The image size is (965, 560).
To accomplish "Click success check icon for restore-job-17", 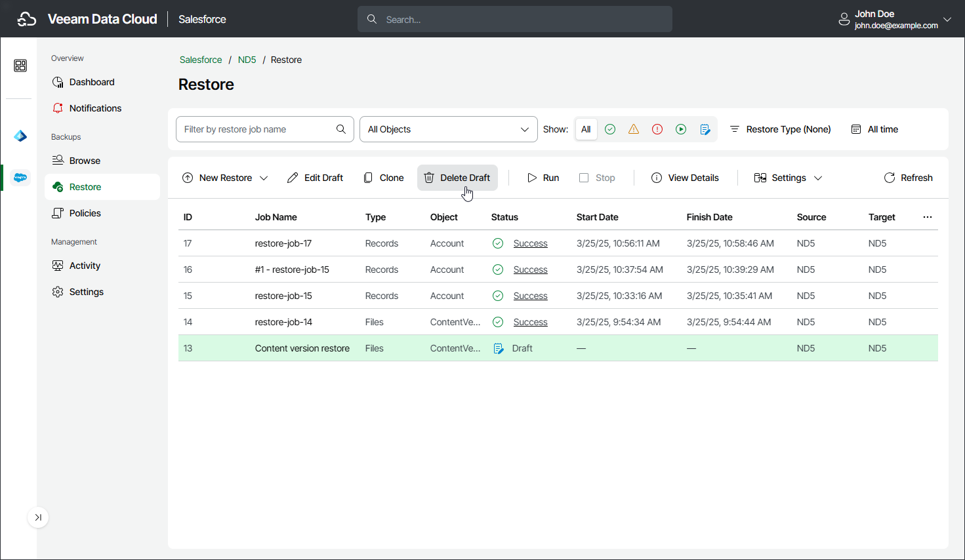I will tap(498, 243).
